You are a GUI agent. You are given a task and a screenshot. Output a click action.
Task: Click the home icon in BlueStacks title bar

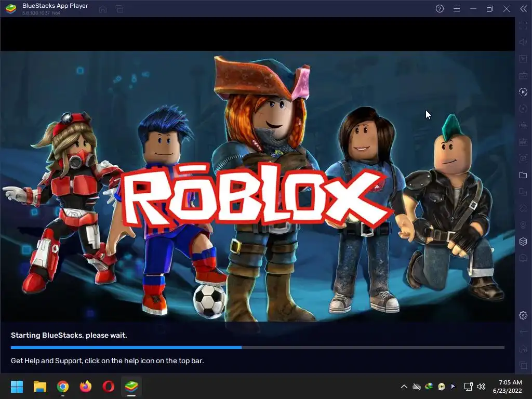[103, 9]
